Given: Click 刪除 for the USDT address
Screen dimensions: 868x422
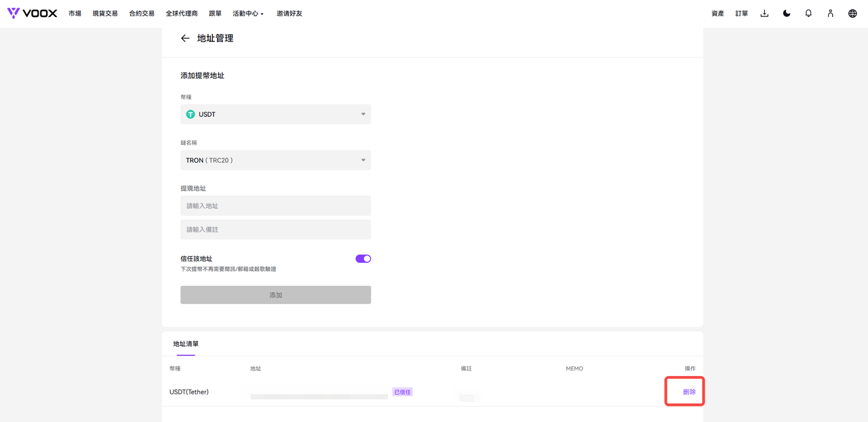Looking at the screenshot, I should coord(689,392).
